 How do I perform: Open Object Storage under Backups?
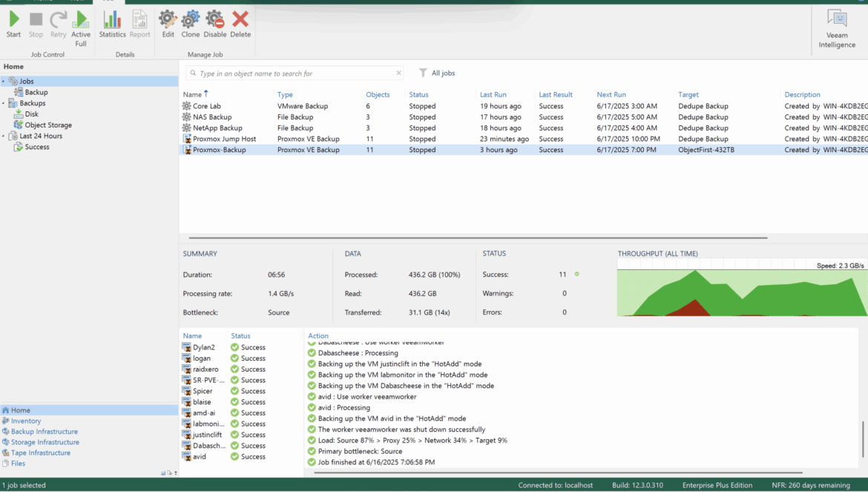48,125
